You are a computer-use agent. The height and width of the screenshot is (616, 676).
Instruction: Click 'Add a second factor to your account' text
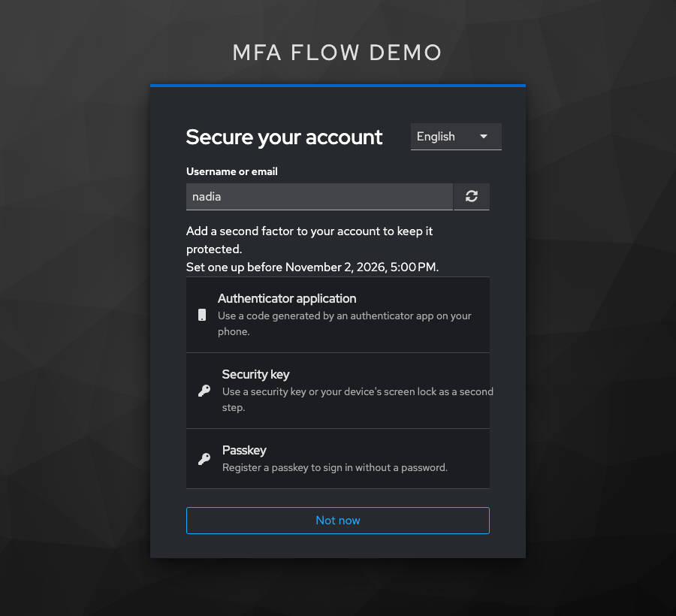pos(284,231)
